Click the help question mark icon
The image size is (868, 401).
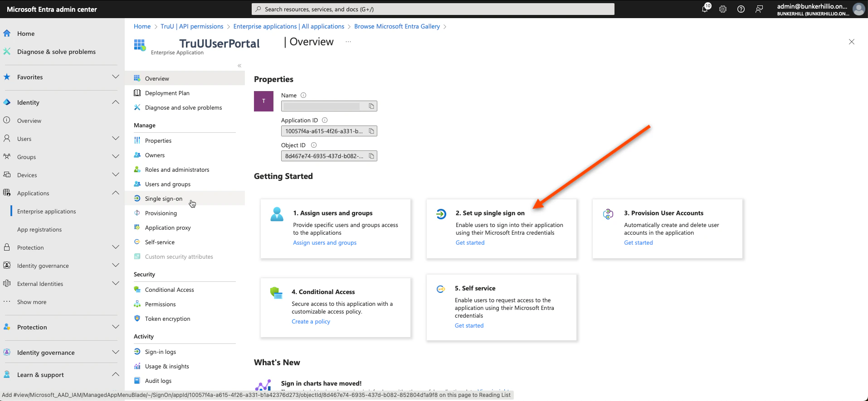(741, 9)
